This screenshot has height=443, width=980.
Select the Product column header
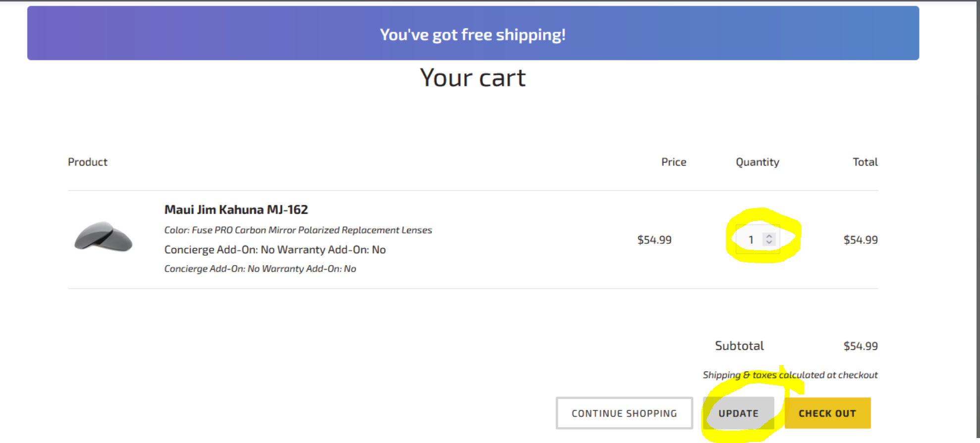[x=88, y=162]
